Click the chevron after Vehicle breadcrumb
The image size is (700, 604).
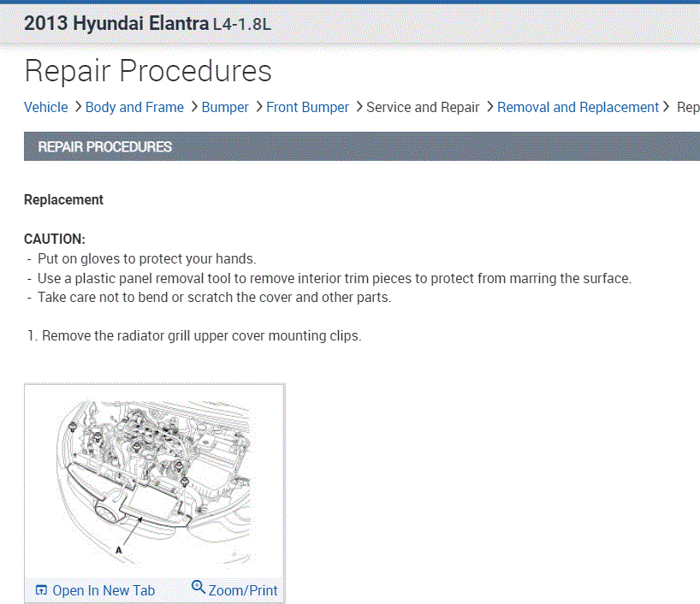[x=78, y=107]
